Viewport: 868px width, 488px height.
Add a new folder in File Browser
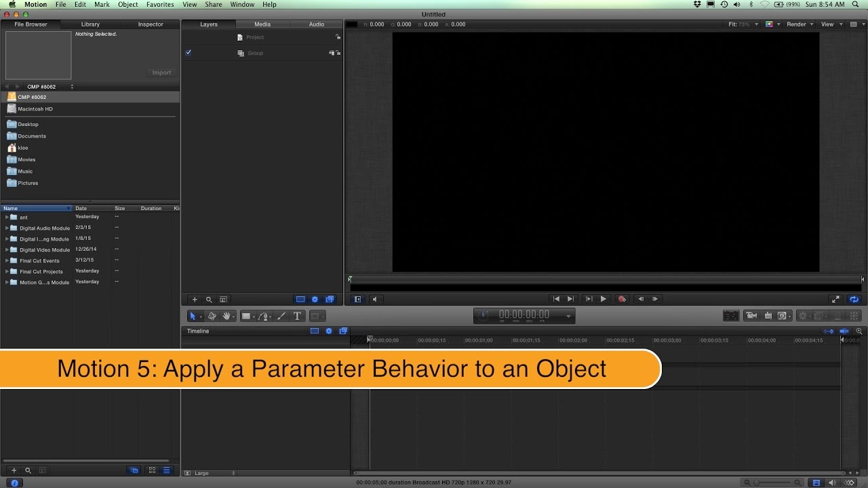pyautogui.click(x=14, y=470)
